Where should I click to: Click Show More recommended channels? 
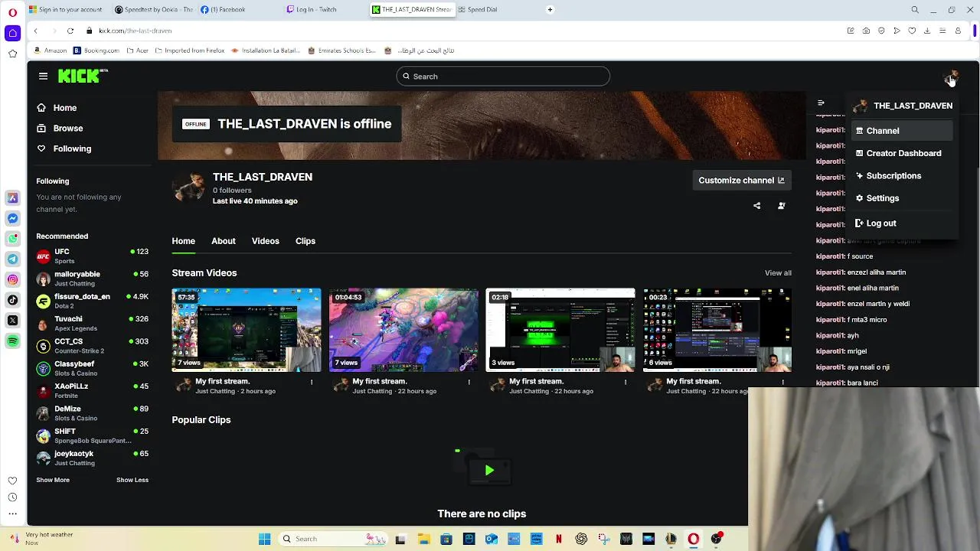coord(53,480)
